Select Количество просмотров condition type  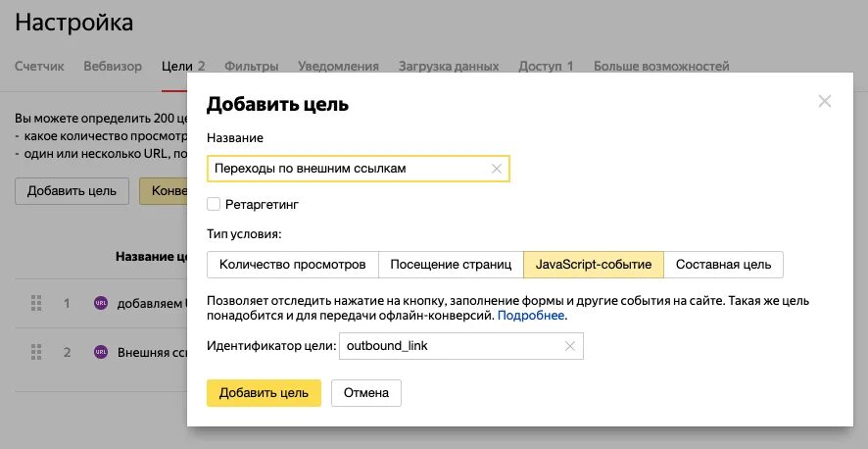(x=293, y=265)
